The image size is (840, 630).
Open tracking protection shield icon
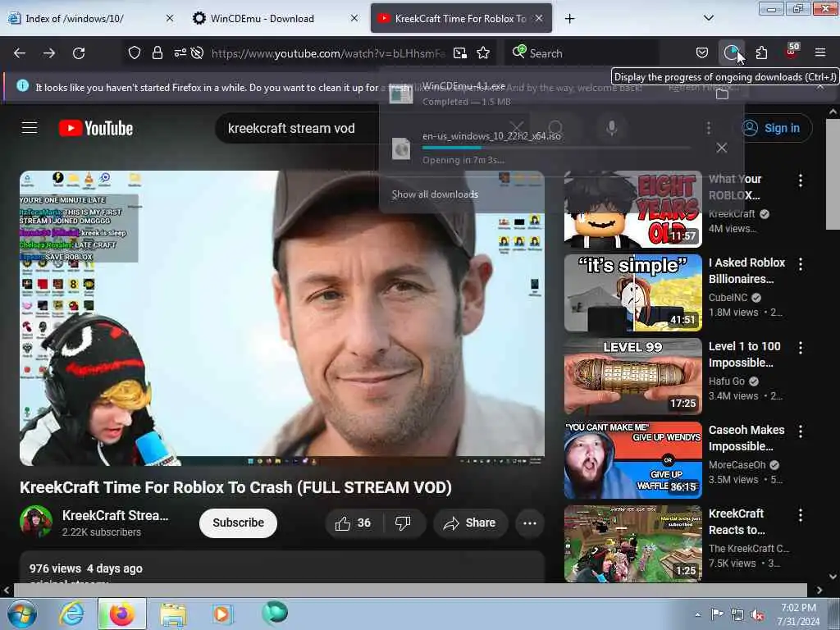(135, 52)
